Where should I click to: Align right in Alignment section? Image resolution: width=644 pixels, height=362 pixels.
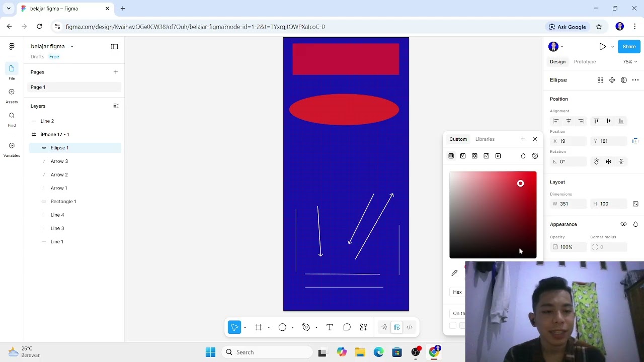pos(581,121)
